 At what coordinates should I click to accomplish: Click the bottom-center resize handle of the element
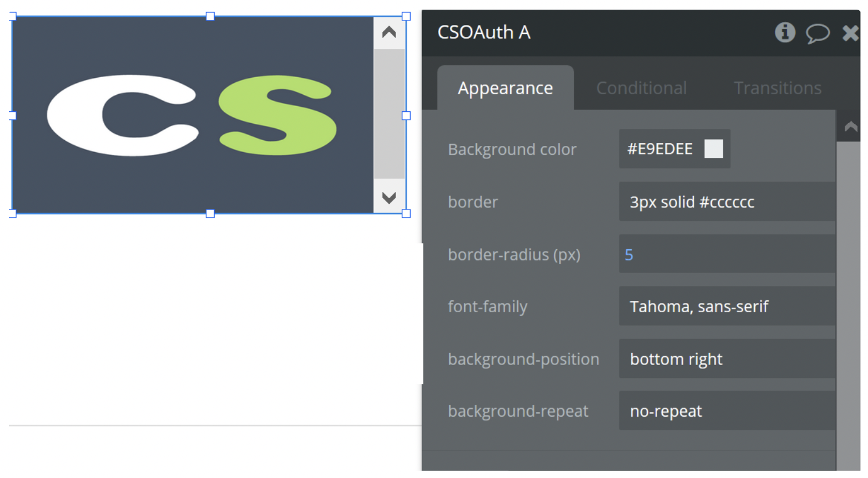[210, 213]
